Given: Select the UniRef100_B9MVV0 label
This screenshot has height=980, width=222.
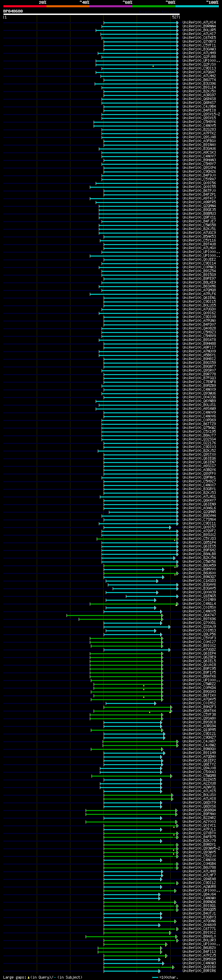Looking at the screenshot, I should click(199, 569).
